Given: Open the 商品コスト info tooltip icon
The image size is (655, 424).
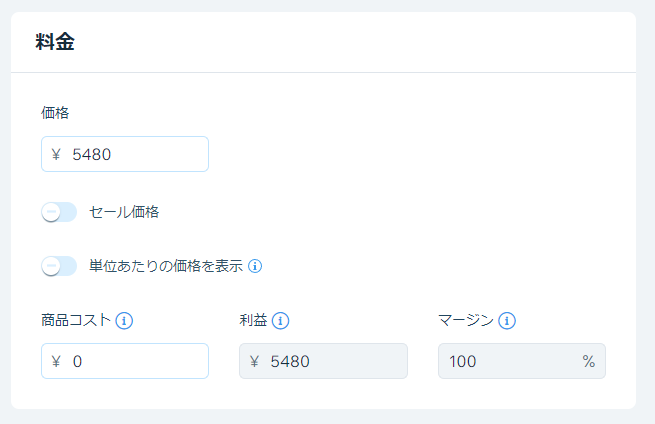Looking at the screenshot, I should (x=124, y=321).
